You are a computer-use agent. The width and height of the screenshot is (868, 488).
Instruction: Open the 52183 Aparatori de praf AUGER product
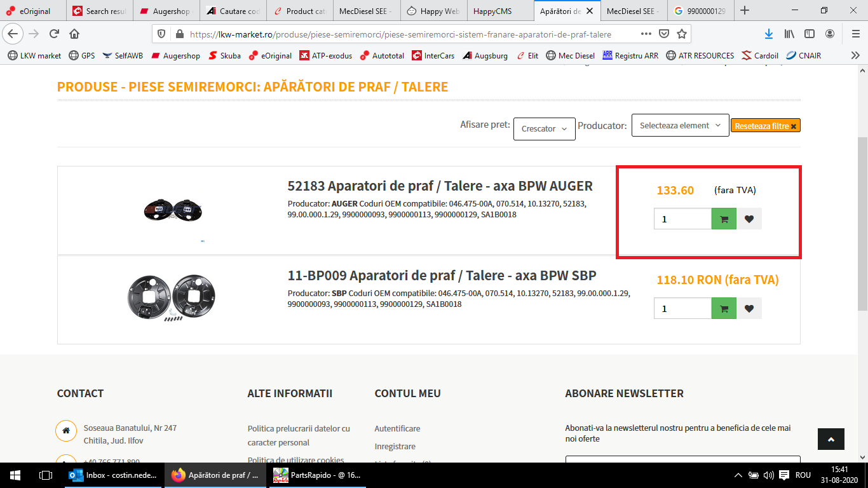pyautogui.click(x=440, y=186)
